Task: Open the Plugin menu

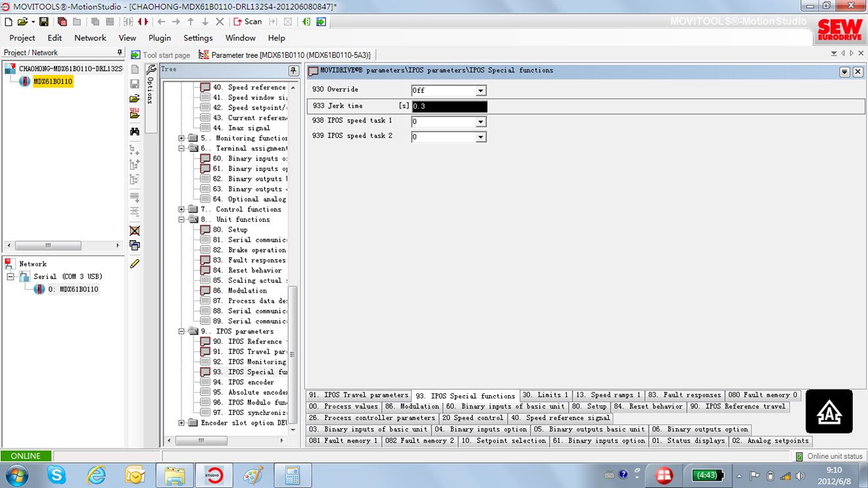Action: point(159,38)
